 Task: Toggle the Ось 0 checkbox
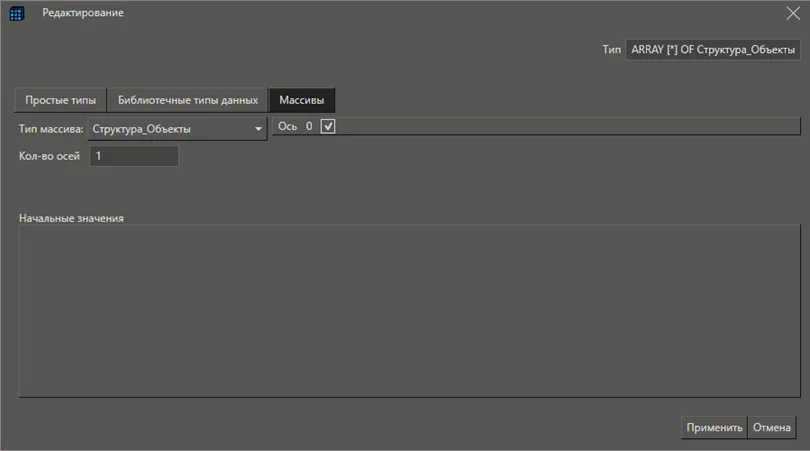click(x=327, y=126)
